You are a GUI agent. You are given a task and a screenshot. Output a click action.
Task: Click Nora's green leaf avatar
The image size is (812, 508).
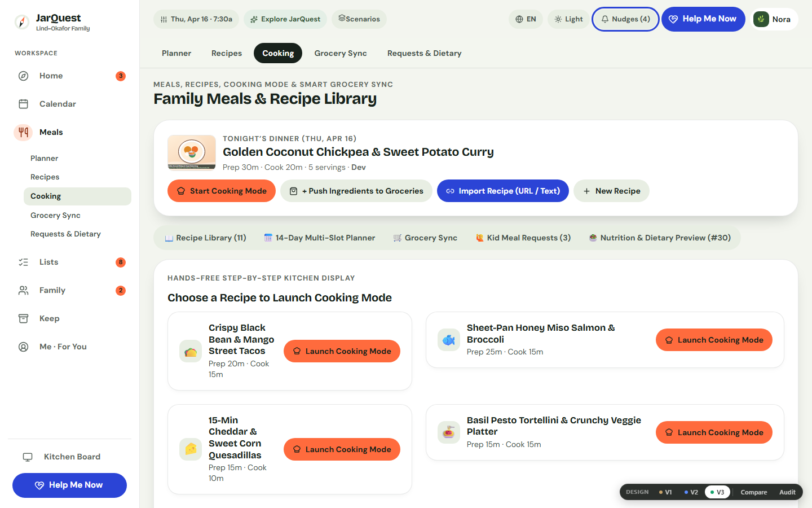click(x=761, y=19)
